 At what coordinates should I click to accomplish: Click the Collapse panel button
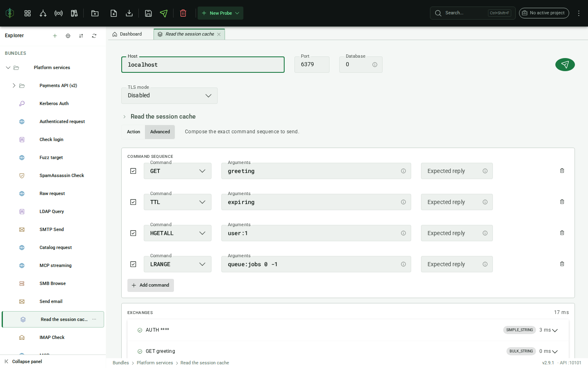coord(23,361)
